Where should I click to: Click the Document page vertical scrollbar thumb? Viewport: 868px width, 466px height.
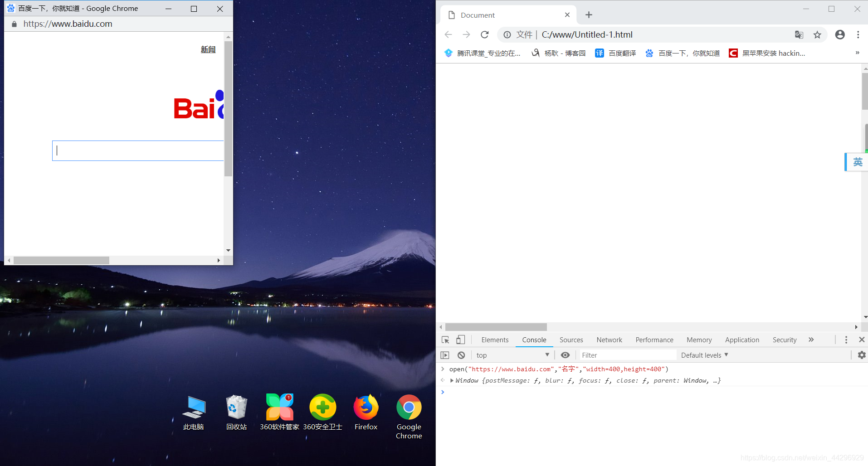point(865,91)
